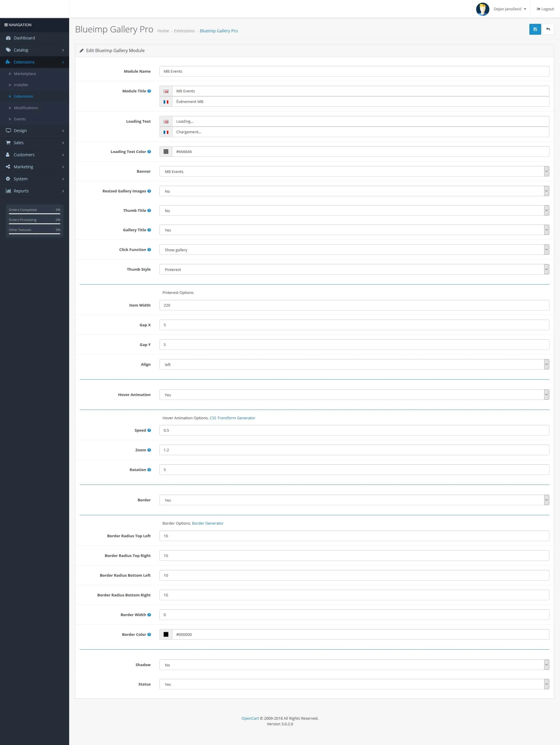
Task: Open the Border dropdown
Action: click(x=354, y=500)
